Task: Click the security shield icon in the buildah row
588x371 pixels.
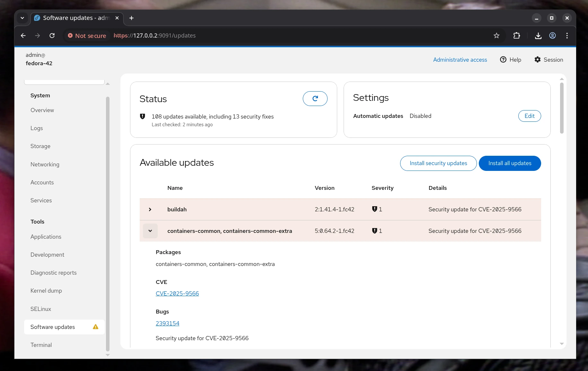Action: click(374, 209)
